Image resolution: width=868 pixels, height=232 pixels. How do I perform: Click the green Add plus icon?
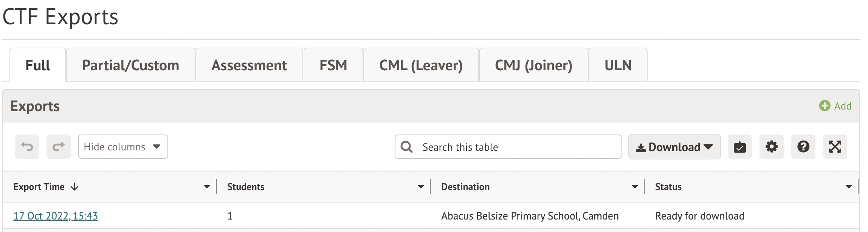[x=825, y=106]
